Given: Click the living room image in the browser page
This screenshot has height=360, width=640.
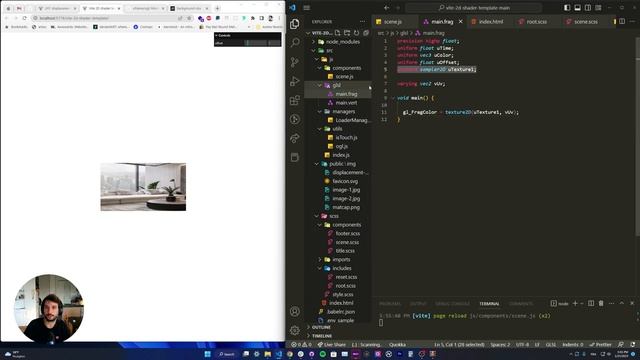Looking at the screenshot, I should (x=143, y=187).
